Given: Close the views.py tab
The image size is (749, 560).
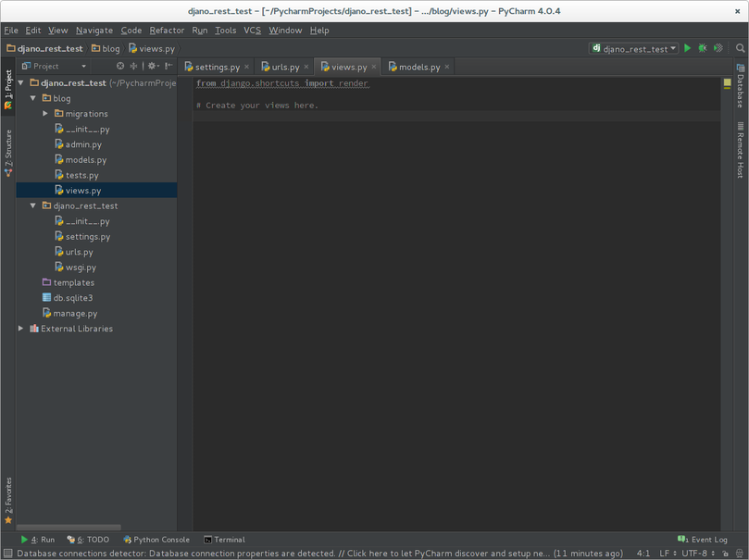Looking at the screenshot, I should pos(374,67).
